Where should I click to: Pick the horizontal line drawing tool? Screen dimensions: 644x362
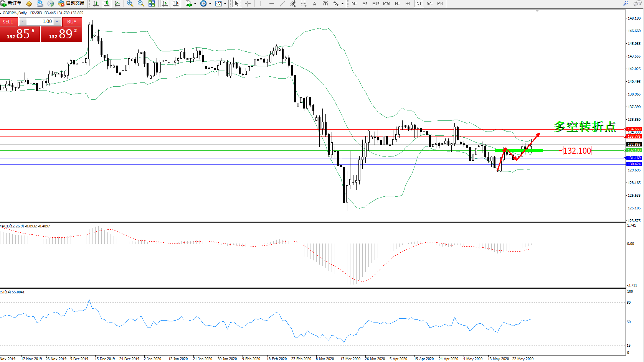[272, 4]
